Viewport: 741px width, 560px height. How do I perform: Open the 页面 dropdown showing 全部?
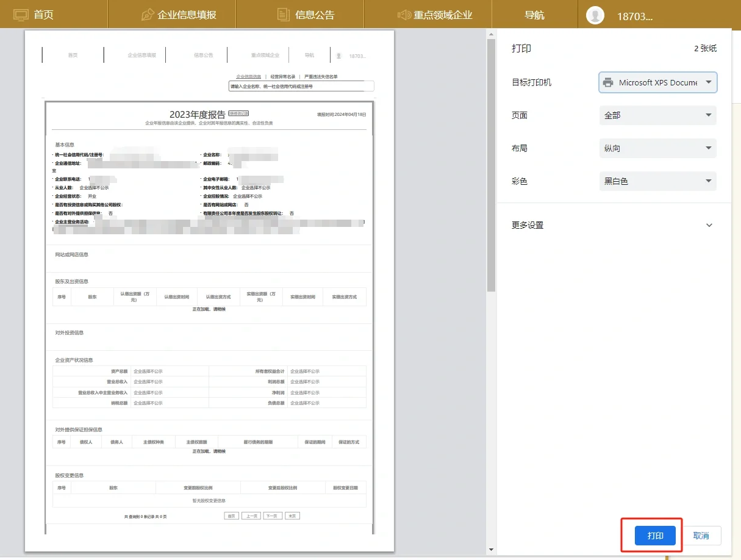(658, 115)
